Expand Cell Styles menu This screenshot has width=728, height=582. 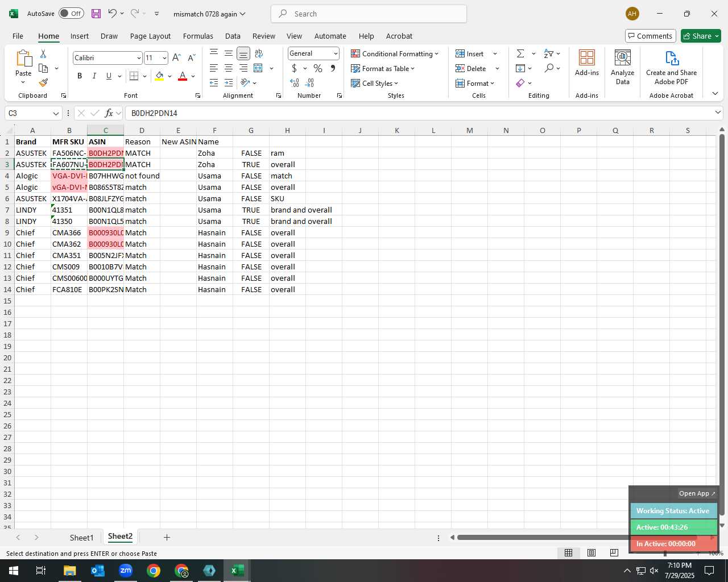(375, 83)
